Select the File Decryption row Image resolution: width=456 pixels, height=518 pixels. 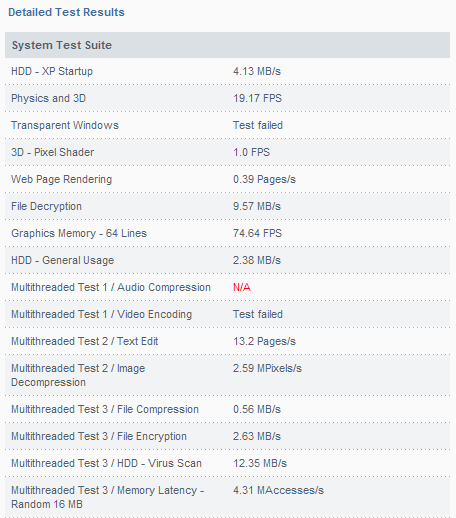point(227,206)
